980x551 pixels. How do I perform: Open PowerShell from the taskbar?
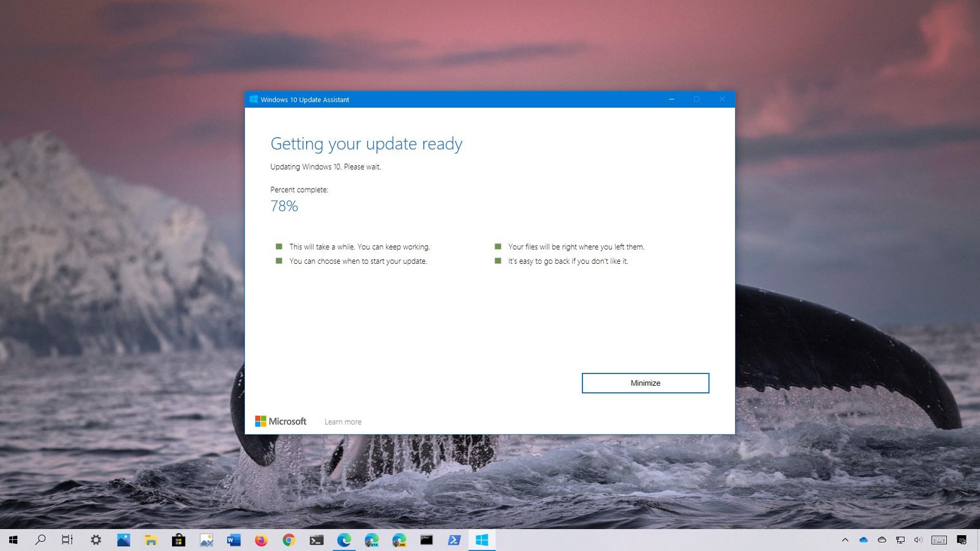pos(454,540)
